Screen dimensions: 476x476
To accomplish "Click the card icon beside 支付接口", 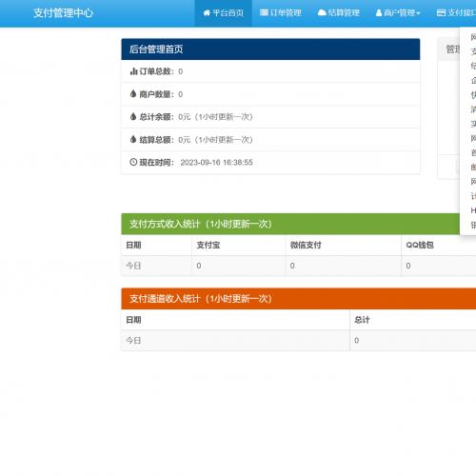I will tap(441, 12).
